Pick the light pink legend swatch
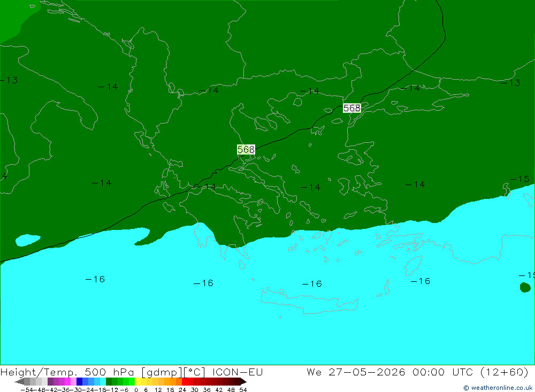 pyautogui.click(x=73, y=381)
